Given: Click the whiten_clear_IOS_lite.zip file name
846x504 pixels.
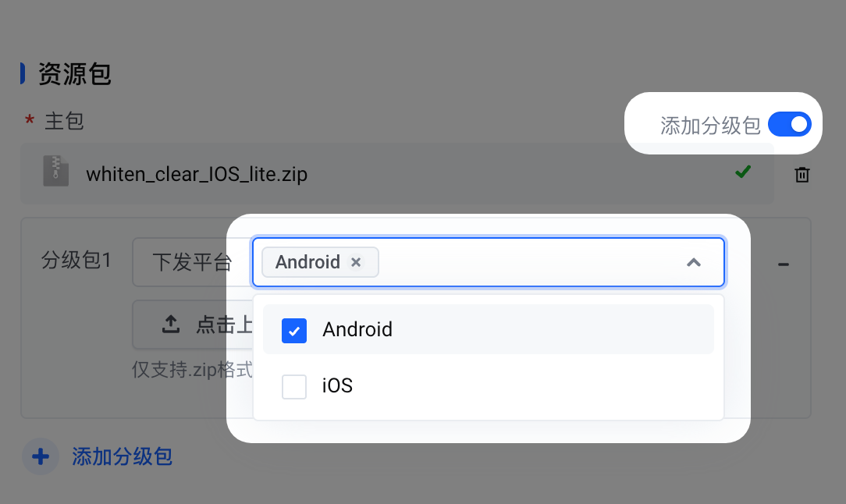Looking at the screenshot, I should tap(197, 174).
